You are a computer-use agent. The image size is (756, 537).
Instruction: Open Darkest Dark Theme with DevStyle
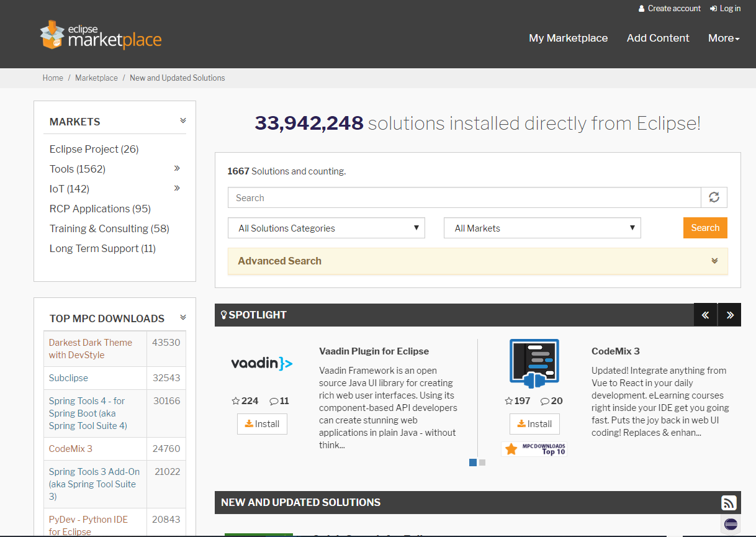coord(91,349)
